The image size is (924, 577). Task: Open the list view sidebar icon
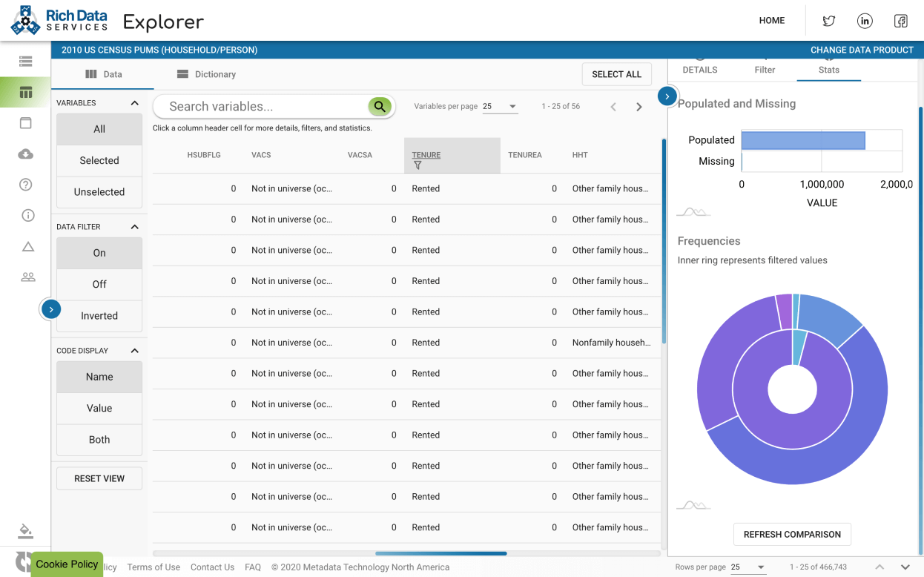[x=26, y=62]
